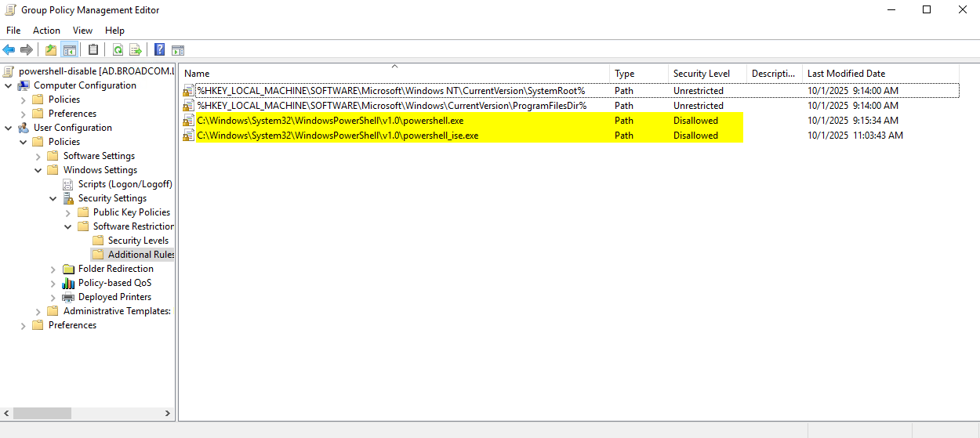Select Security Levels in the tree
Image resolution: width=980 pixels, height=438 pixels.
click(138, 241)
